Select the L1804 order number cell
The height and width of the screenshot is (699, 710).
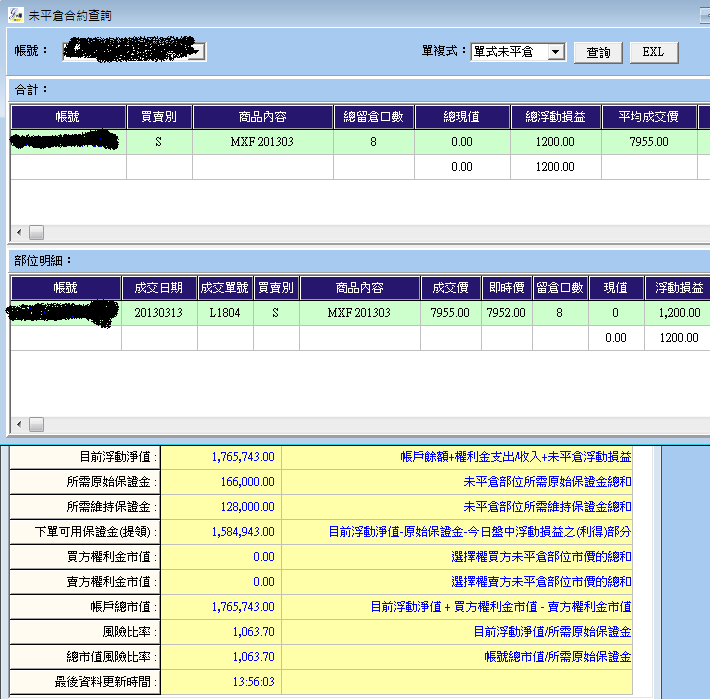225,313
